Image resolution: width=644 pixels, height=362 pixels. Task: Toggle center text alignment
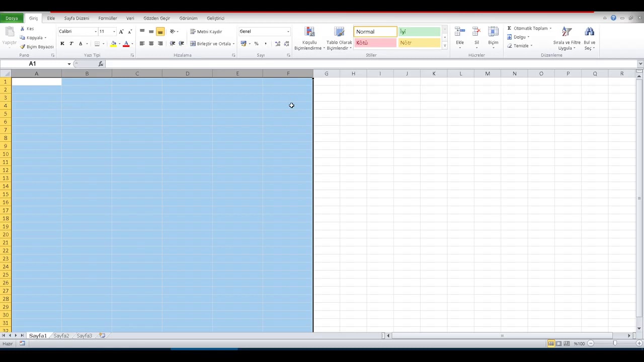pyautogui.click(x=151, y=44)
